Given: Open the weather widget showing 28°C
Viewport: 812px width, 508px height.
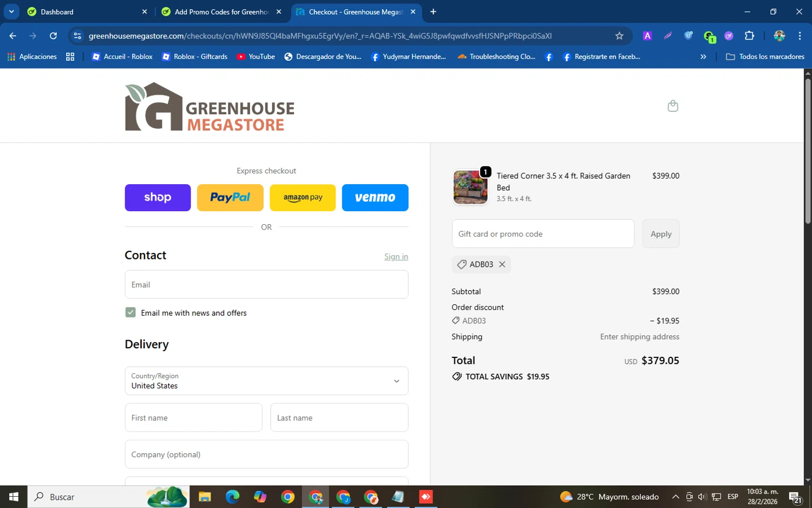Looking at the screenshot, I should (610, 497).
